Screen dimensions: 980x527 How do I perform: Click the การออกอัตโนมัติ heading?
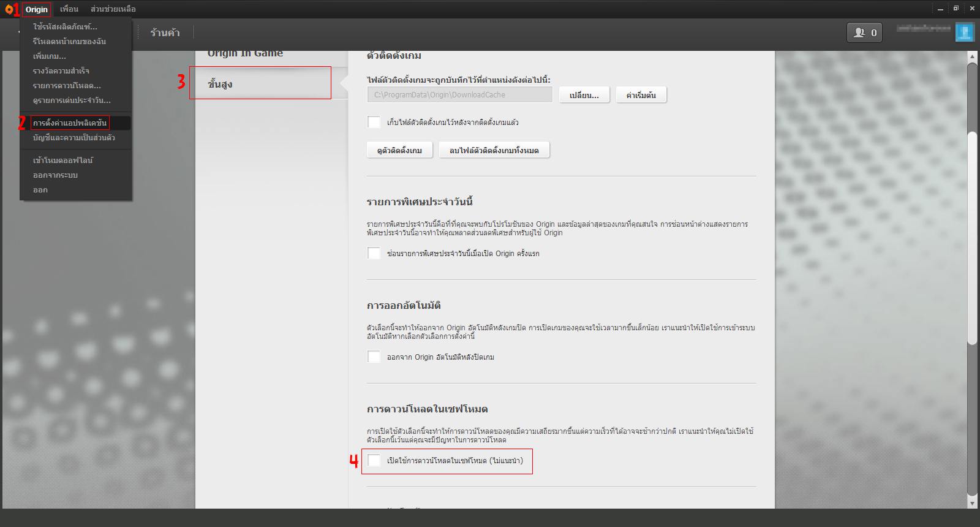point(404,305)
